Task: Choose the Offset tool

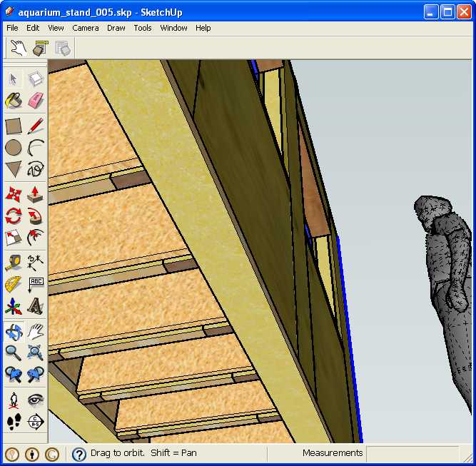Action: pos(36,237)
